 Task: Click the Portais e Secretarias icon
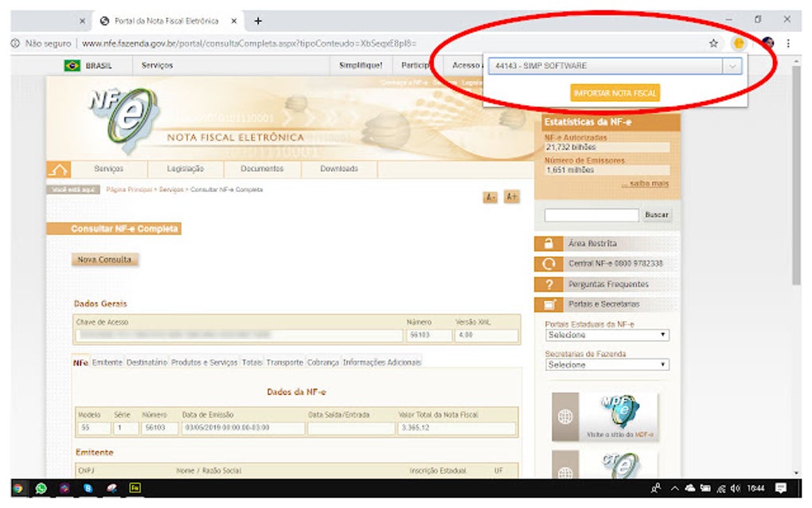(x=549, y=303)
